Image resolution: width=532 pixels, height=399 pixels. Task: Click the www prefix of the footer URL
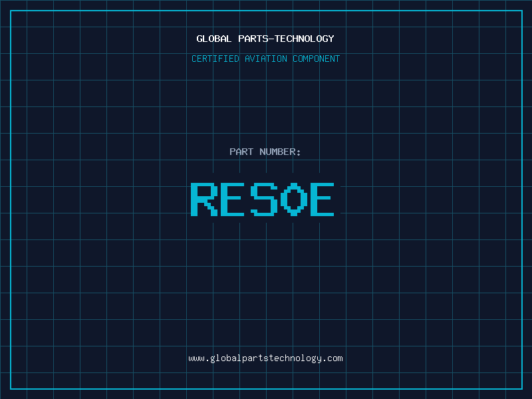click(196, 358)
